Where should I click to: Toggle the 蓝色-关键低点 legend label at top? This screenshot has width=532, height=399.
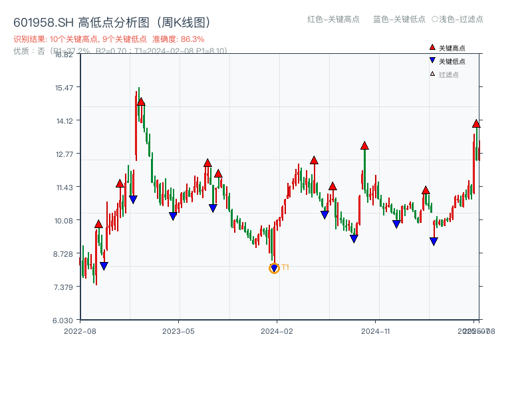point(399,19)
